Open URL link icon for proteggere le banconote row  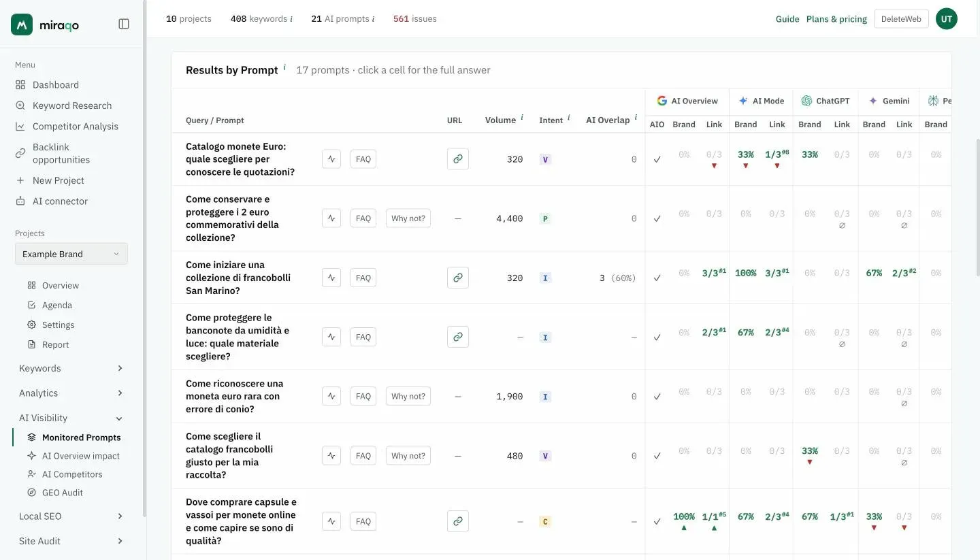click(x=458, y=337)
